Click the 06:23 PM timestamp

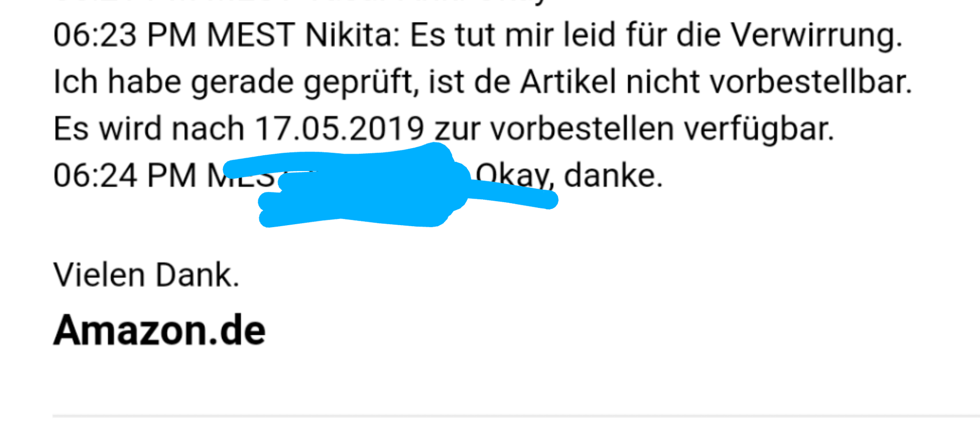(125, 35)
